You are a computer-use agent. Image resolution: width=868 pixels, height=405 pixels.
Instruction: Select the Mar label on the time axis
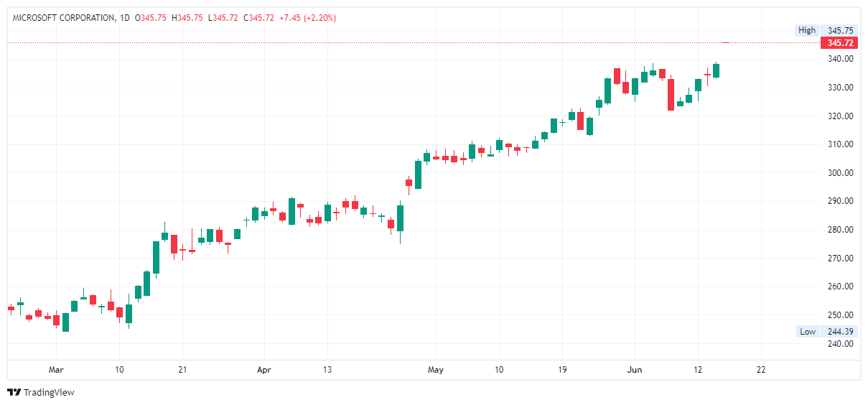[56, 370]
